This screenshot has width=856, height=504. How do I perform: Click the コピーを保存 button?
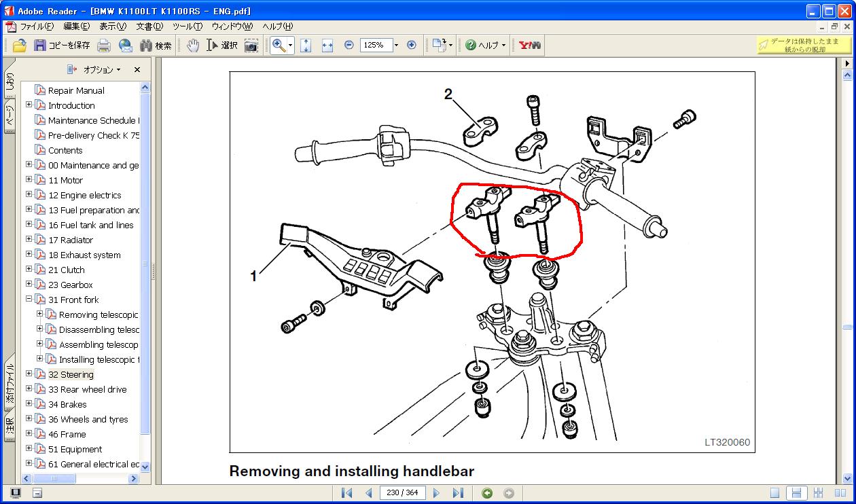pos(62,46)
